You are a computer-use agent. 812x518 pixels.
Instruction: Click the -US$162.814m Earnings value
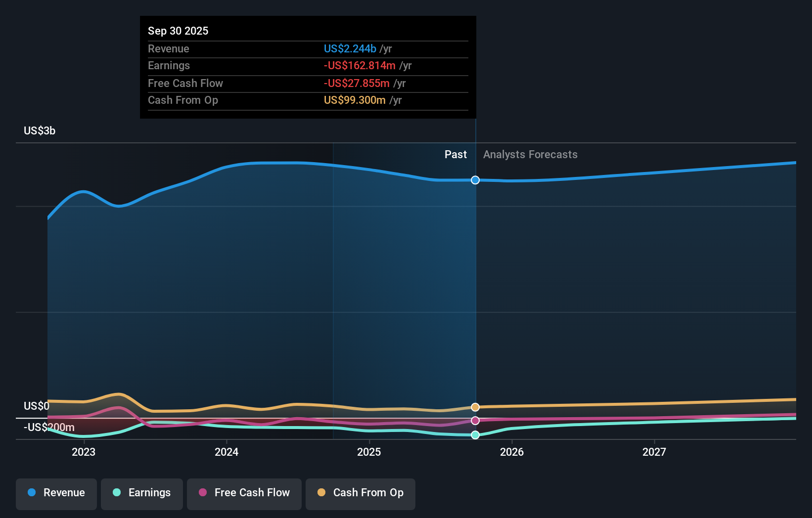pyautogui.click(x=360, y=65)
